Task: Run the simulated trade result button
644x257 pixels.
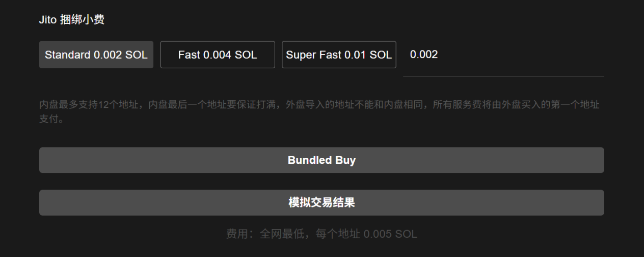Action: 321,203
